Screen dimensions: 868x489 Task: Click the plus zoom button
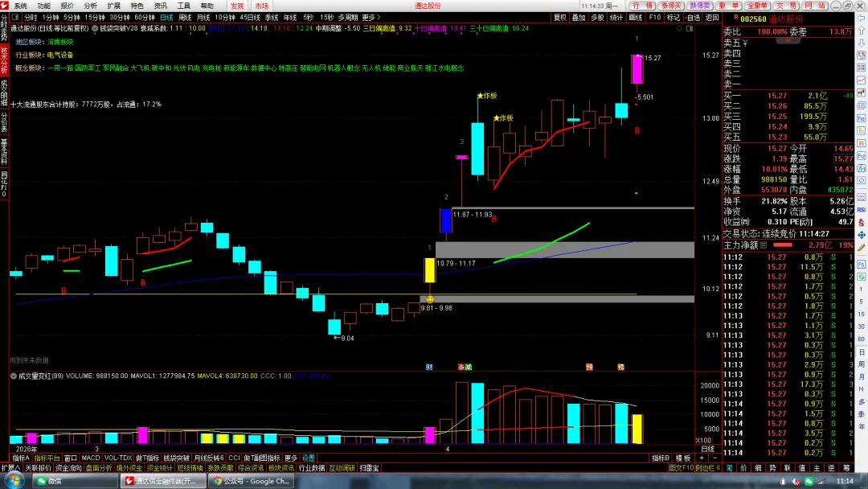point(702,458)
